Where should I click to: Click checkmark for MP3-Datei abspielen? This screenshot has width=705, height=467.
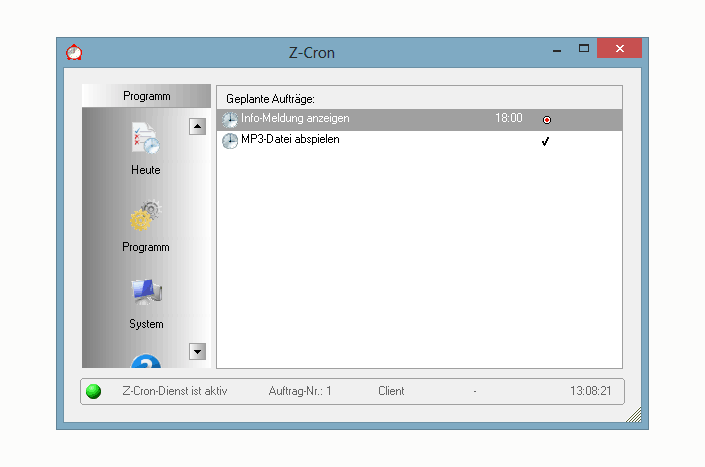545,142
